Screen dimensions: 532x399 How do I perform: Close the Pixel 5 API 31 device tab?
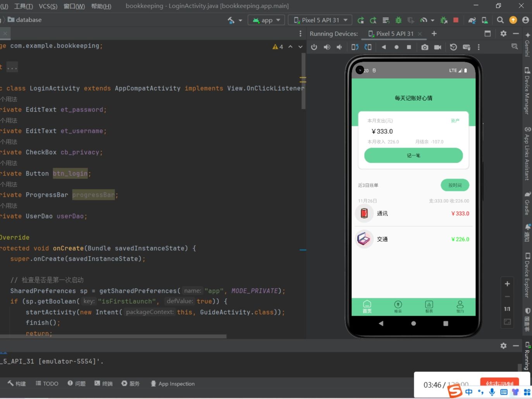coord(420,34)
